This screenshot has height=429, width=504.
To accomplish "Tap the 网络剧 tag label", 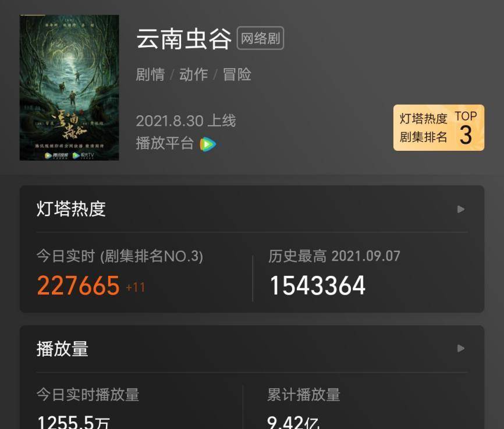I will 260,38.
